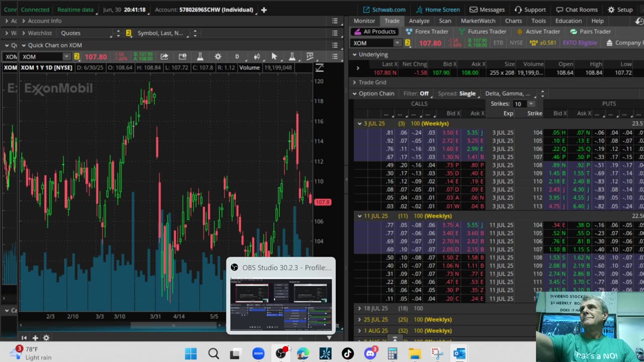Open the patterns flask icon beside pointer
Screen dimensions: 644x362
[292, 56]
